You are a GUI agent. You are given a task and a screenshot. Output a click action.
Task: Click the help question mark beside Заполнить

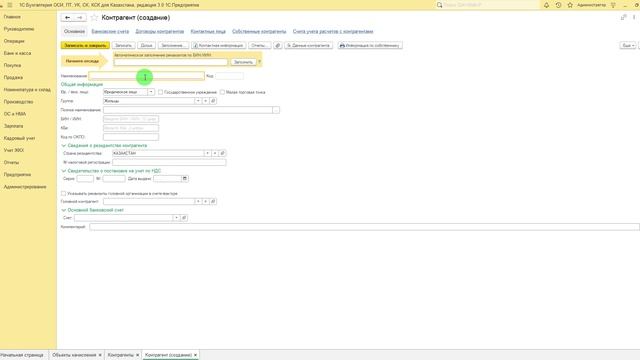pyautogui.click(x=260, y=62)
